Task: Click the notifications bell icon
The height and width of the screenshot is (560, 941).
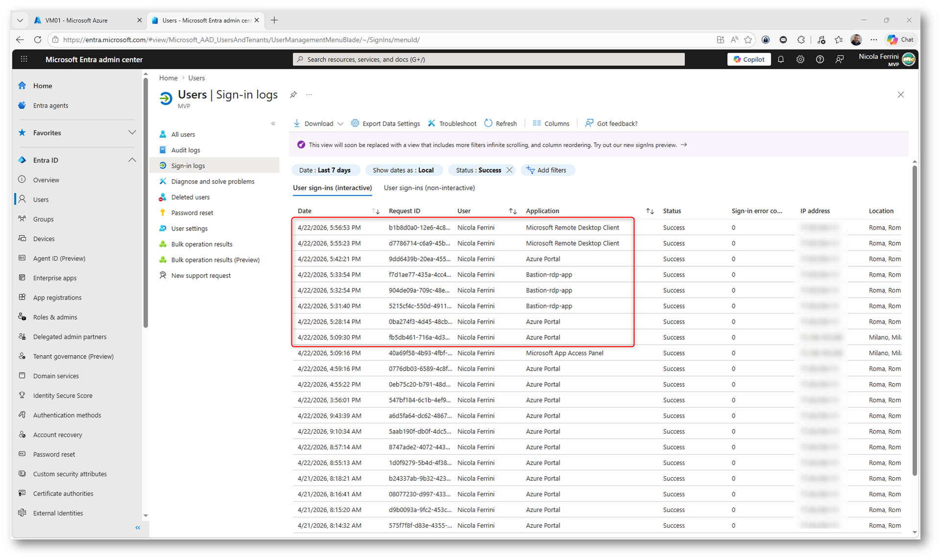Action: [781, 59]
